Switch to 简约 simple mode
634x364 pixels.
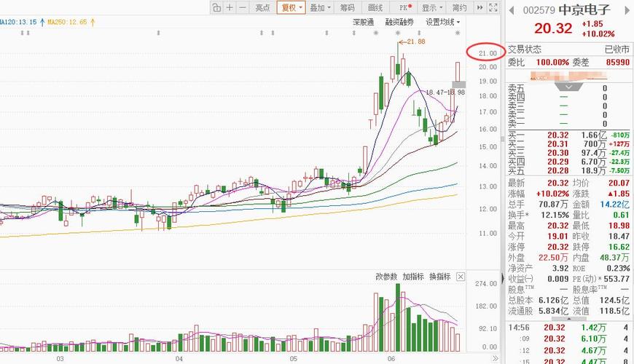tap(459, 7)
